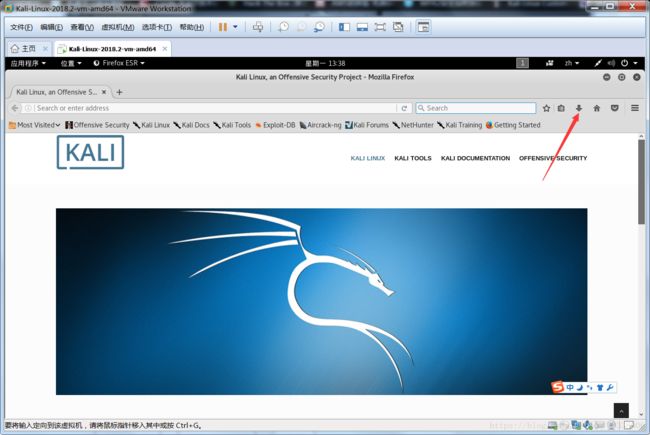650x435 pixels.
Task: Click the scroll-to-top arrow button
Action: click(621, 411)
